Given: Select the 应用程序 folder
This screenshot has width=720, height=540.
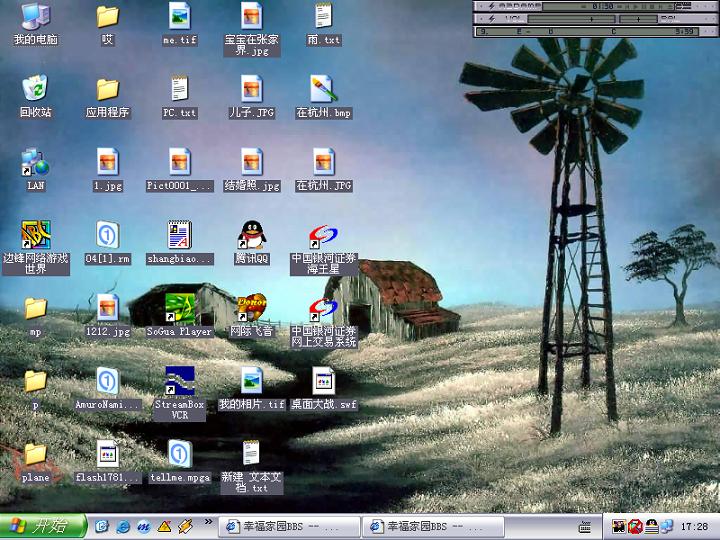Looking at the screenshot, I should pos(107,97).
